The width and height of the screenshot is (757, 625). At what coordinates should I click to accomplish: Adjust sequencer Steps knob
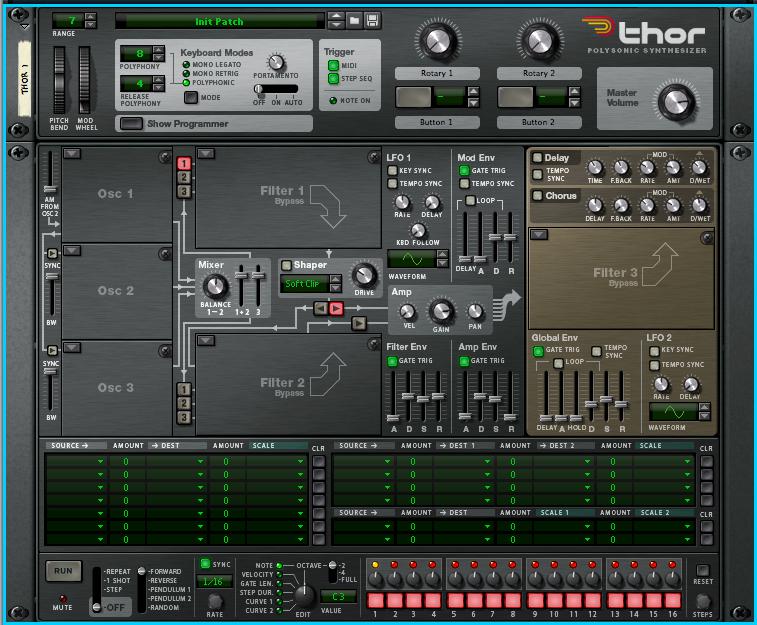(702, 601)
